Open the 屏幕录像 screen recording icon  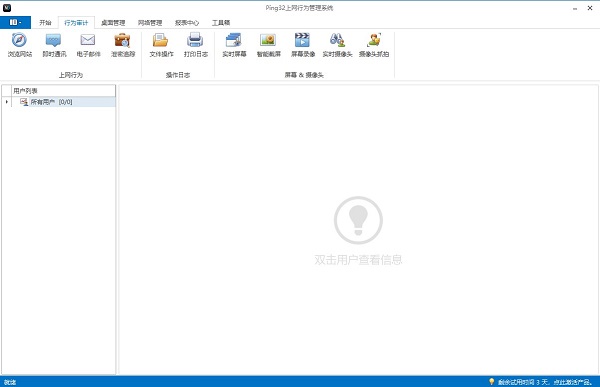coord(302,40)
